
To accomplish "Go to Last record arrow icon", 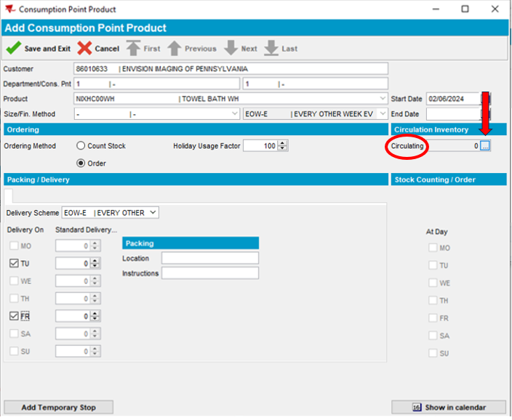I will pos(271,48).
